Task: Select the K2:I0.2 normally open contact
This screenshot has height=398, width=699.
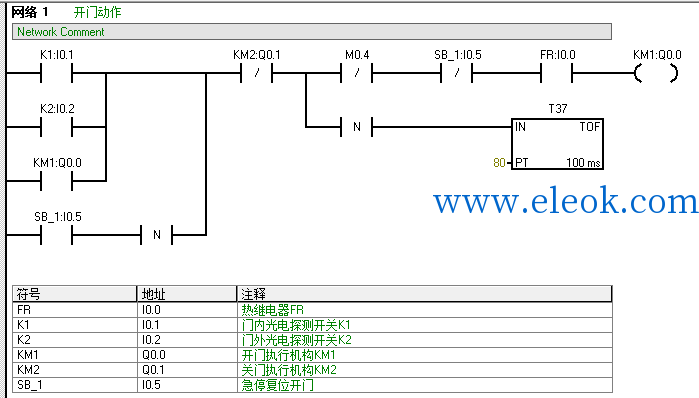Action: 56,127
